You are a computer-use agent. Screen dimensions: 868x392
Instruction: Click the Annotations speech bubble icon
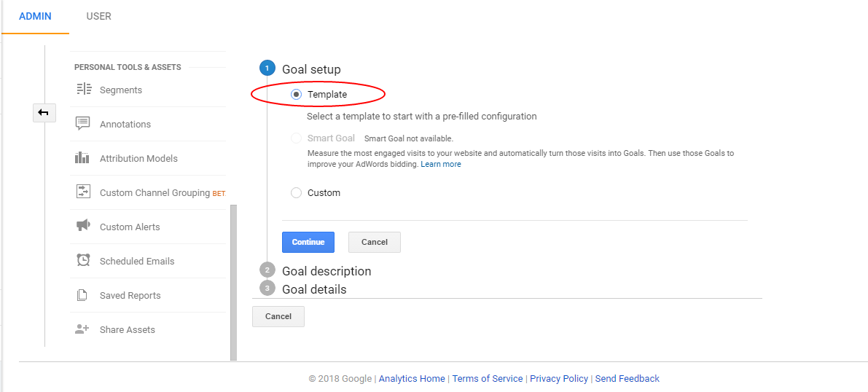click(x=83, y=124)
